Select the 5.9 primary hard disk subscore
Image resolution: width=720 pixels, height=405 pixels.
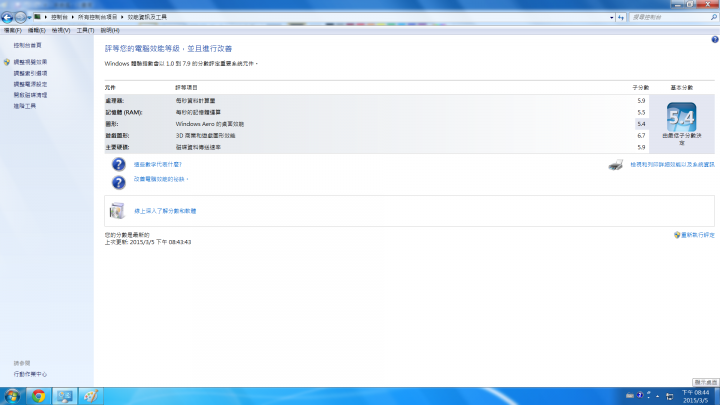click(x=641, y=147)
